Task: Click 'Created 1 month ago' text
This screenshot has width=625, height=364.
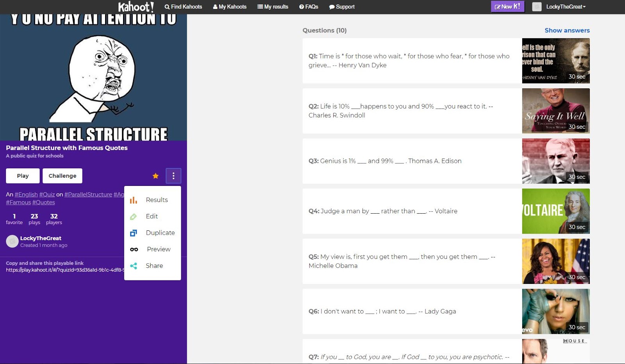Action: pyautogui.click(x=44, y=245)
